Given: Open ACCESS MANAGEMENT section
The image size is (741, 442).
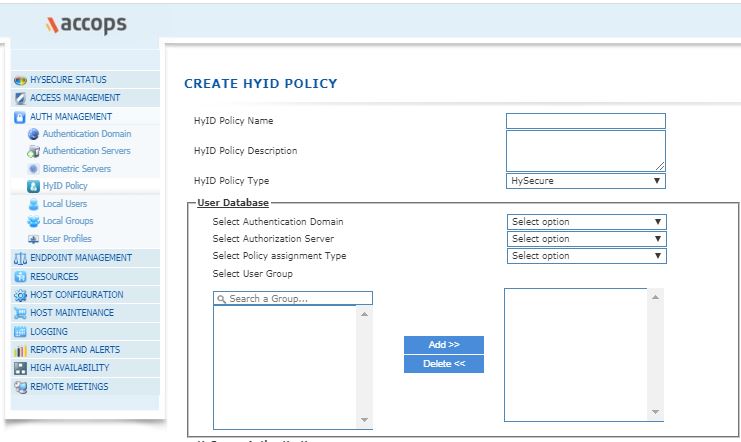Looking at the screenshot, I should (86, 98).
